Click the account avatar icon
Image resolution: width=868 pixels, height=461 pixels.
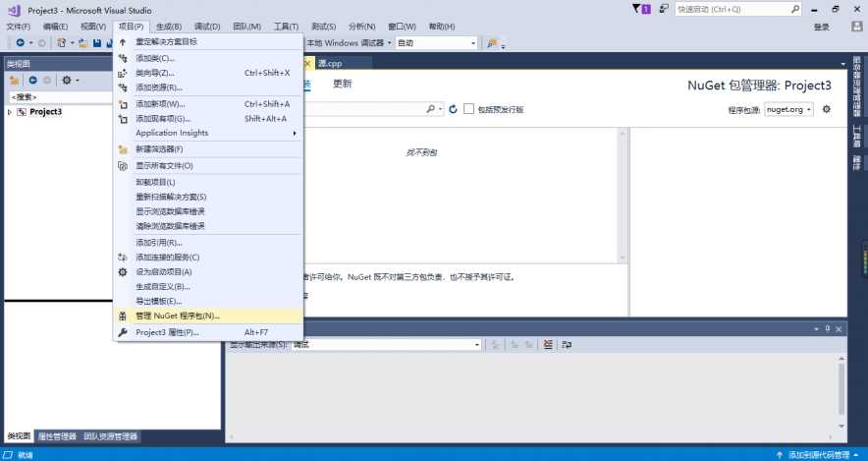coord(857,27)
